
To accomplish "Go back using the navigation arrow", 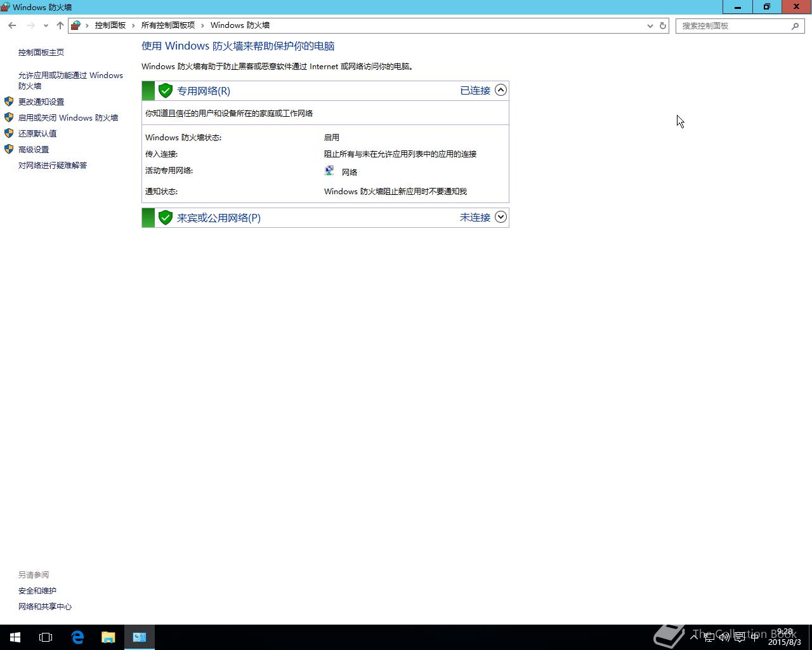I will click(12, 25).
